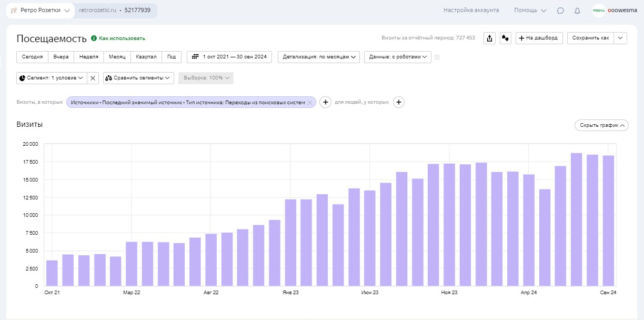Screen dimensions: 644x320
Task: Open the date range picker 1 окт 2021 — 30 сен 2024
Action: (x=229, y=57)
